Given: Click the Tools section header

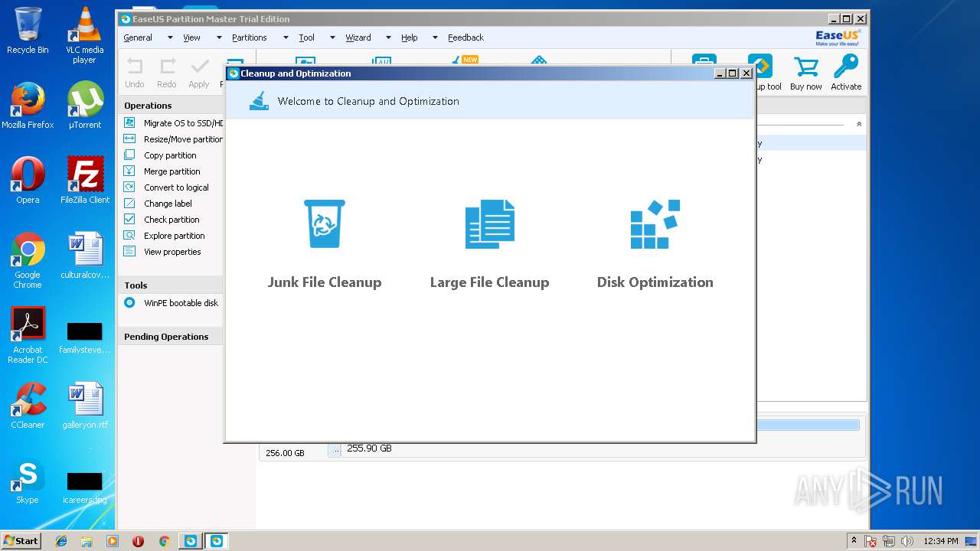Looking at the screenshot, I should (170, 285).
